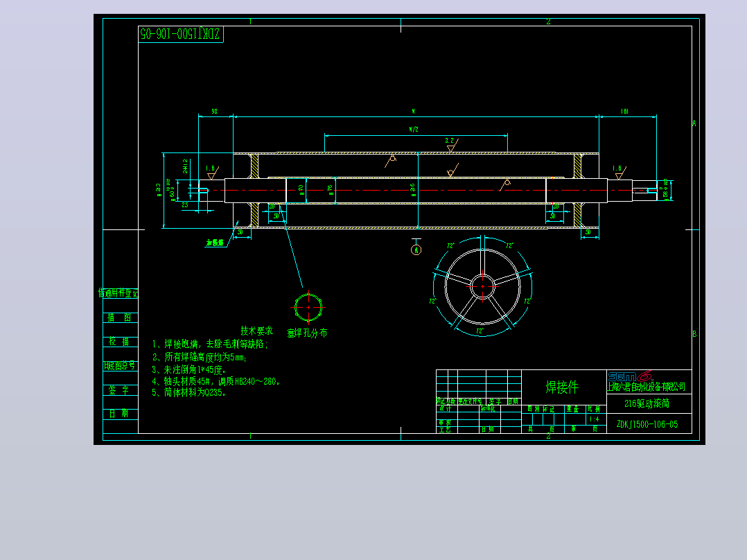Select the 旧底图总号 cell
This screenshot has width=747, height=560.
click(121, 365)
